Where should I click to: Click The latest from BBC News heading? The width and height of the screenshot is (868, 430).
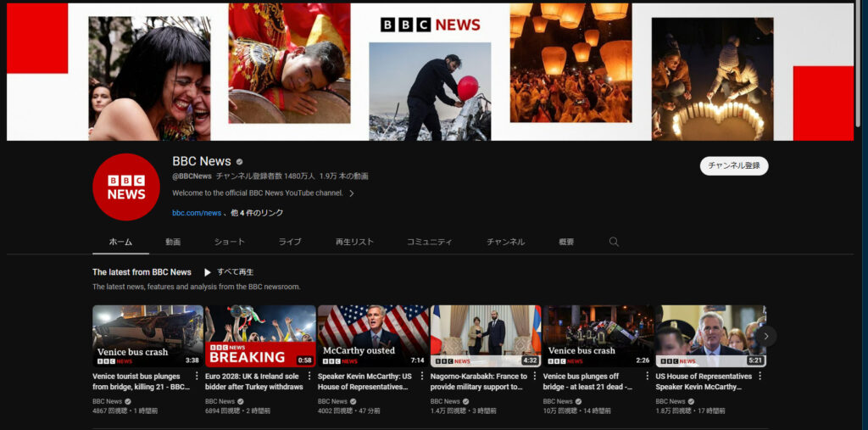click(142, 272)
